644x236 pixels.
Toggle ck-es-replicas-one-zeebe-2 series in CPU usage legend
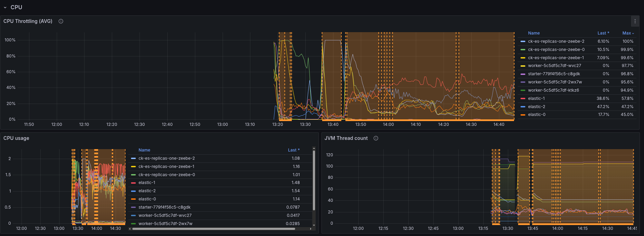point(167,158)
